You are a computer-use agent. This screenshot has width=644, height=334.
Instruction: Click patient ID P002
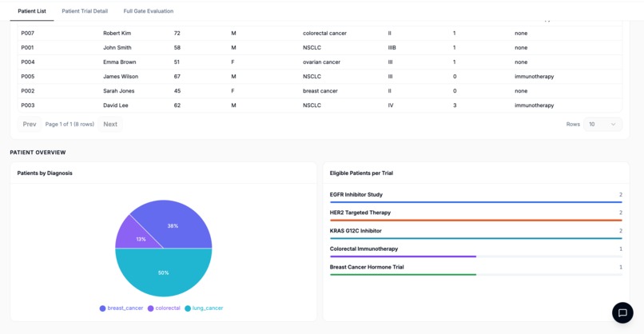click(x=28, y=91)
